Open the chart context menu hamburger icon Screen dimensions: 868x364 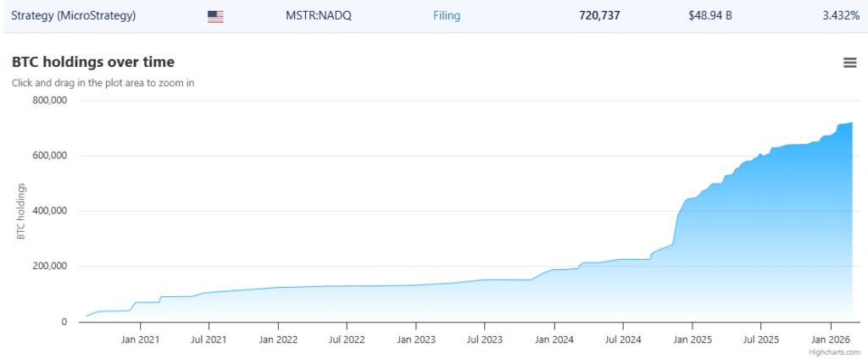(x=849, y=63)
